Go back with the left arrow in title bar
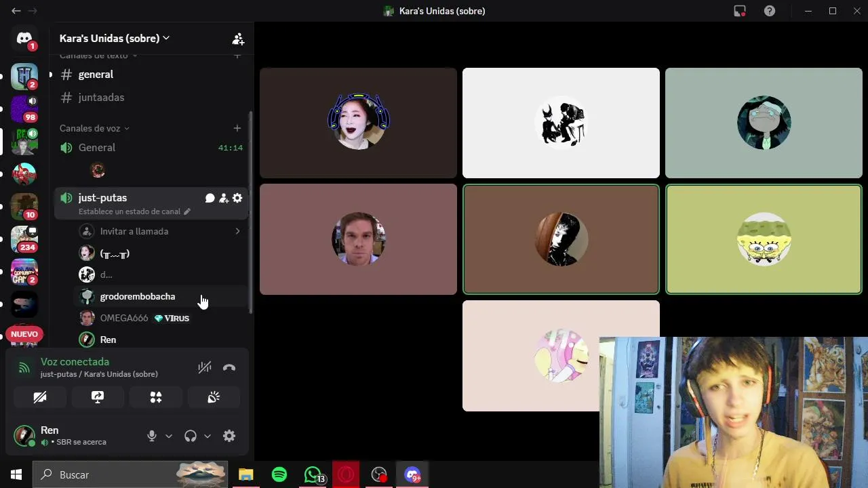The height and width of the screenshot is (488, 868). tap(16, 11)
